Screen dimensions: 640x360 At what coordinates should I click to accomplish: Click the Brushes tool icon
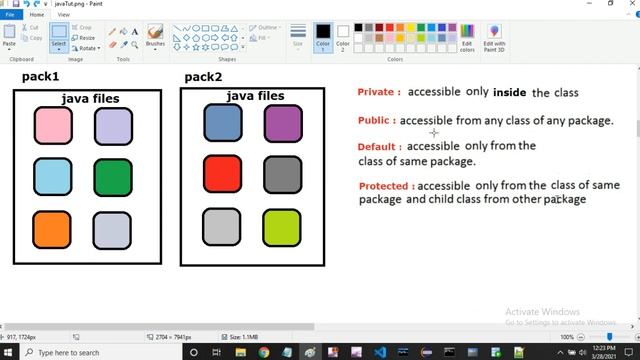pos(155,31)
